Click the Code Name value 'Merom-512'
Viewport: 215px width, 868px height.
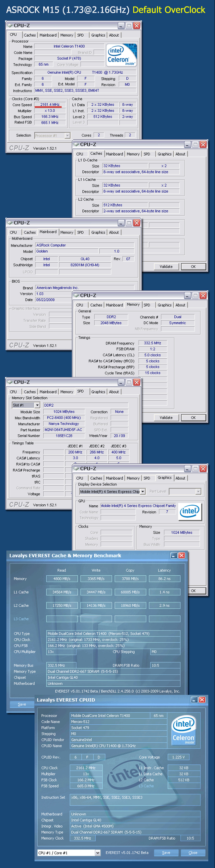(118, 722)
